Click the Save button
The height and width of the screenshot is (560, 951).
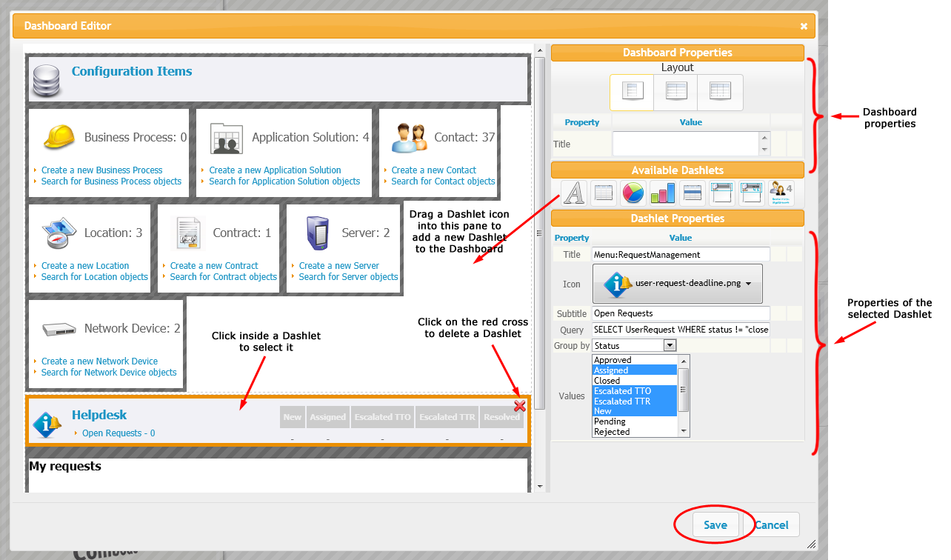click(x=715, y=524)
